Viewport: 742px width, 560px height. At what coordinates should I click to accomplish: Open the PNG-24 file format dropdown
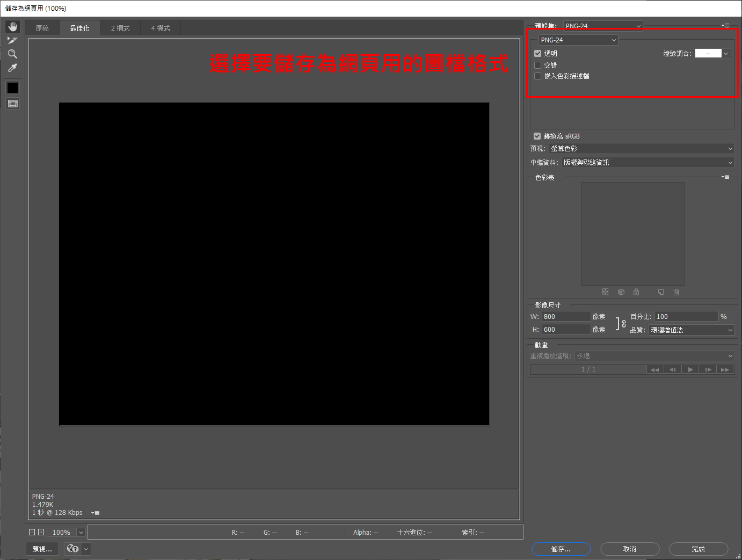click(x=578, y=40)
